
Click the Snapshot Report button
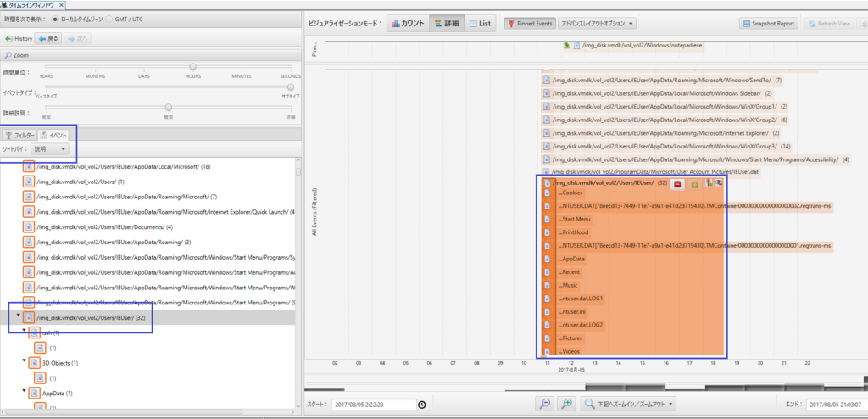[769, 24]
